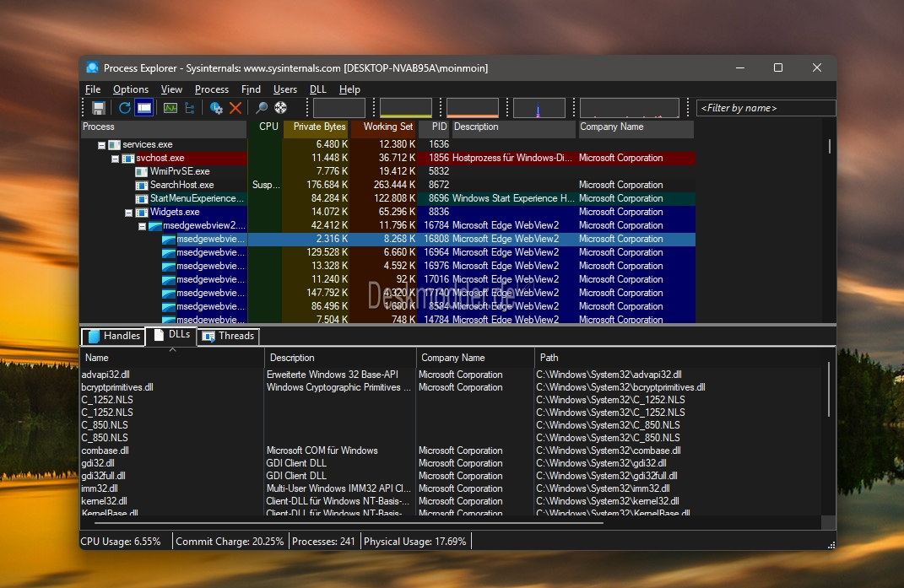Sort DLL list by Name header
Screen dimensions: 904x588
coord(172,358)
